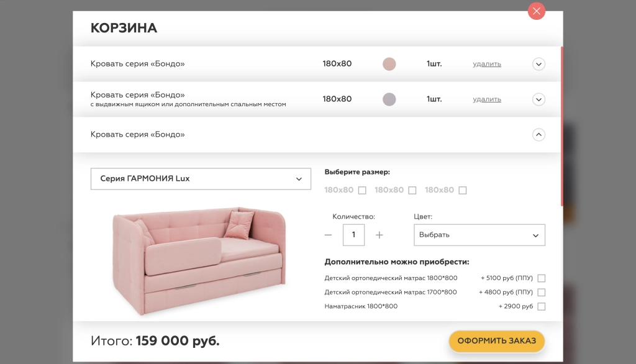Screen dimensions: 636x364
Task: Increase quantity with the plus icon
Action: point(379,235)
